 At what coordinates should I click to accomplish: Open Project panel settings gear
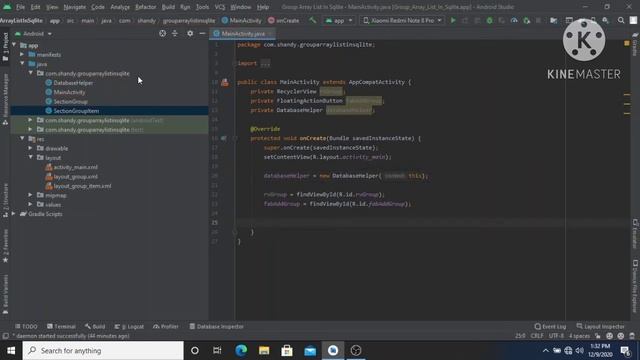click(x=190, y=33)
